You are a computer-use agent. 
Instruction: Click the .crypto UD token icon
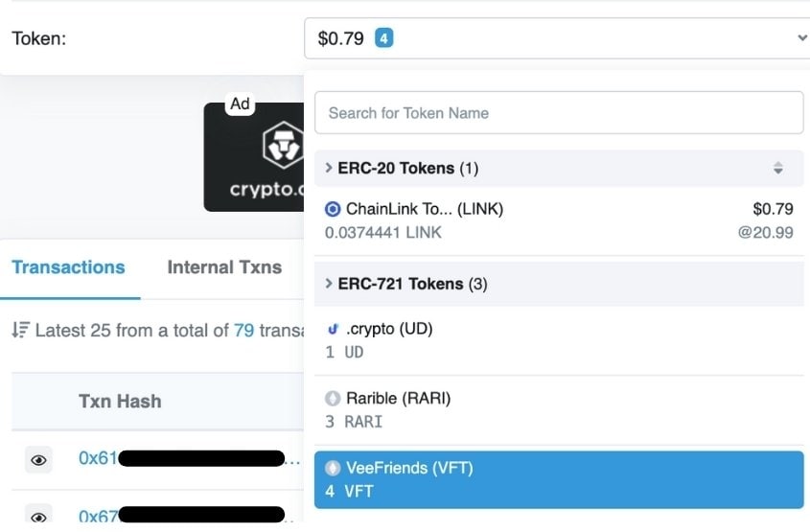333,329
